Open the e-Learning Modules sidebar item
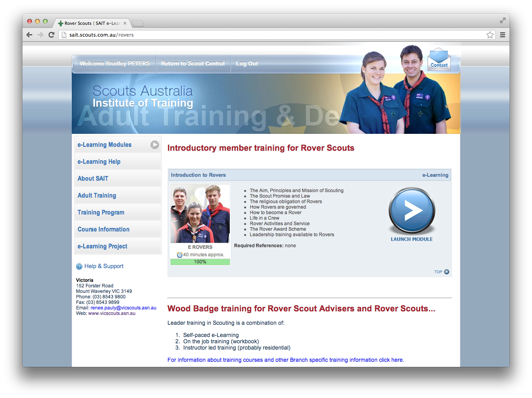 tap(117, 145)
